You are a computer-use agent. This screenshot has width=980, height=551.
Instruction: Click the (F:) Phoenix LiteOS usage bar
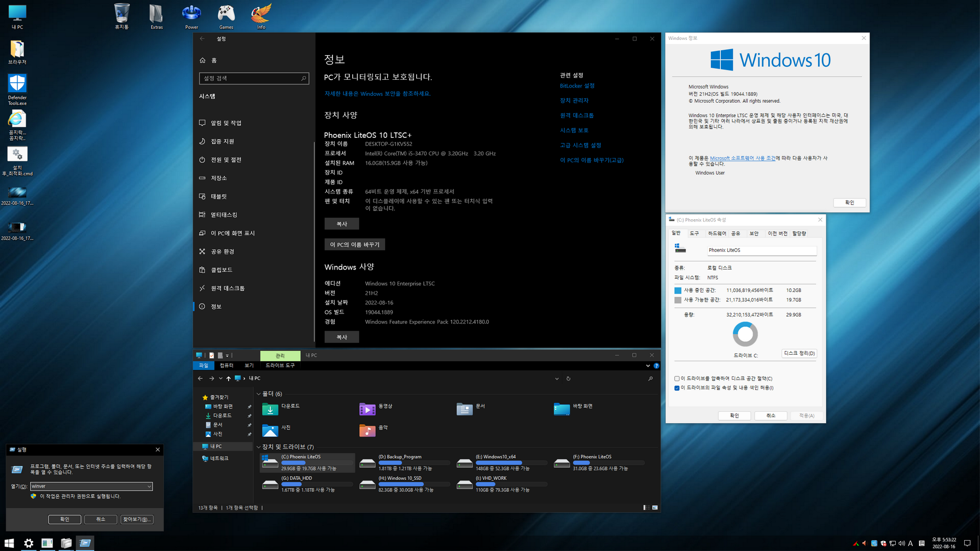[609, 462]
